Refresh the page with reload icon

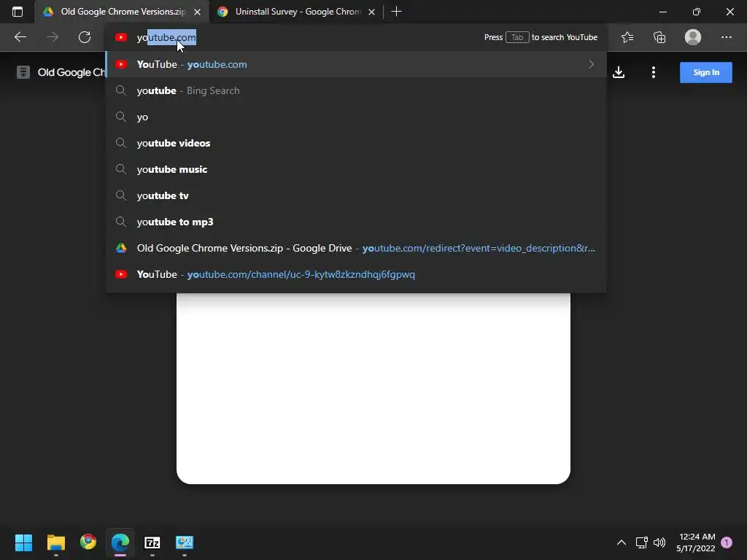point(85,37)
